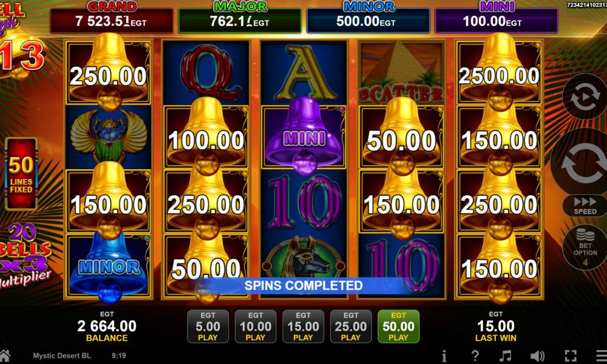607x364 pixels.
Task: Click the green 50.00 PLAY button
Action: click(398, 326)
